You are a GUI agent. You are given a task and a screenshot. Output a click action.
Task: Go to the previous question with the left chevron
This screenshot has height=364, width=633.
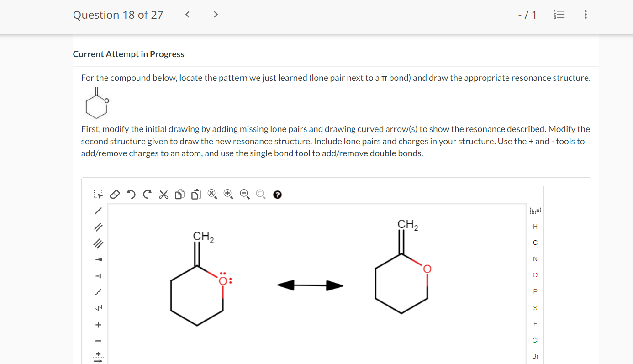187,14
